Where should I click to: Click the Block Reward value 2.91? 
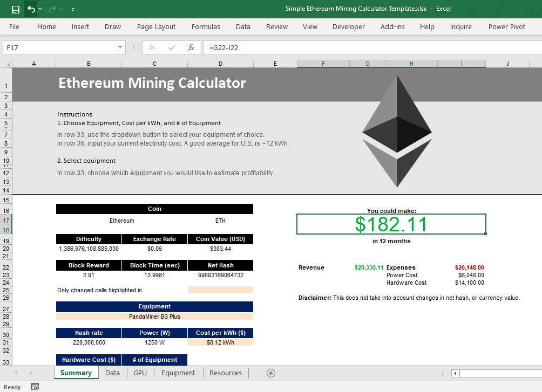(89, 276)
